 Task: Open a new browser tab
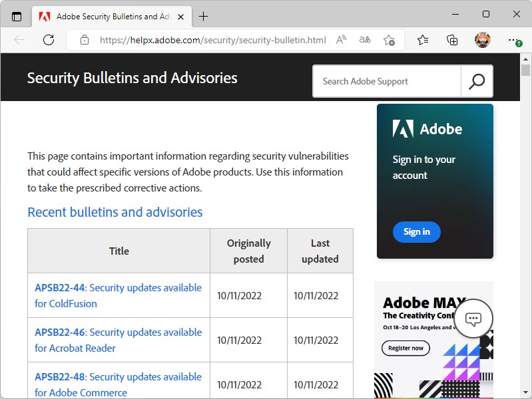[x=204, y=16]
